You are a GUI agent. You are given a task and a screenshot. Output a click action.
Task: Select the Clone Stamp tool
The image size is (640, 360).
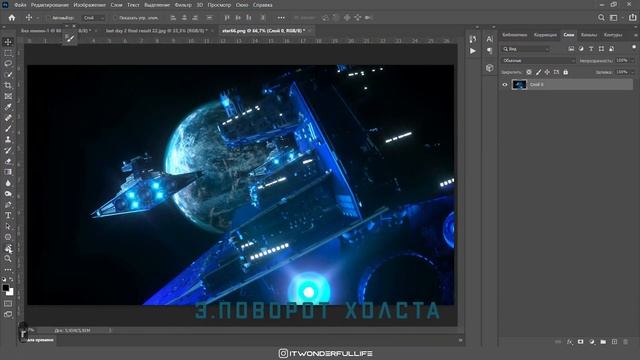click(8, 140)
